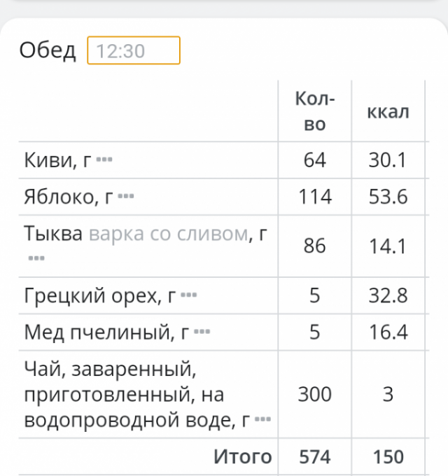
Task: Open the ellipsis menu next to Киви
Action: tap(104, 160)
